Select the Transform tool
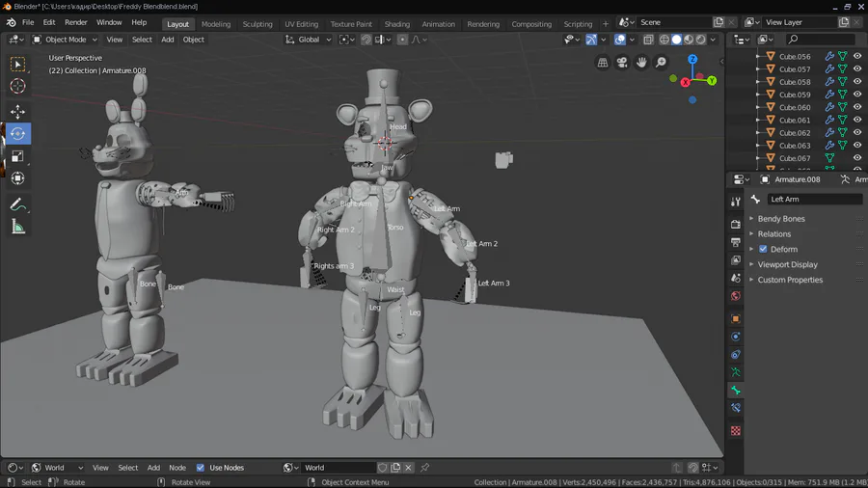 coord(17,178)
